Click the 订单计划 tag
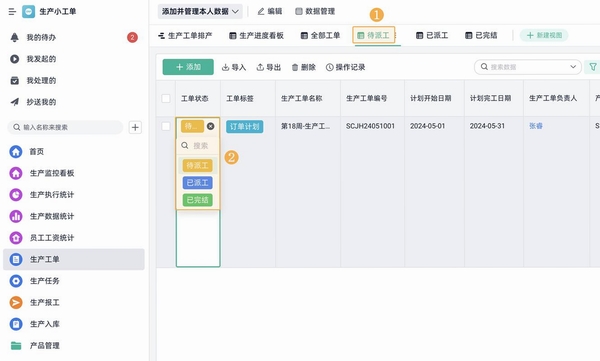 tap(245, 126)
